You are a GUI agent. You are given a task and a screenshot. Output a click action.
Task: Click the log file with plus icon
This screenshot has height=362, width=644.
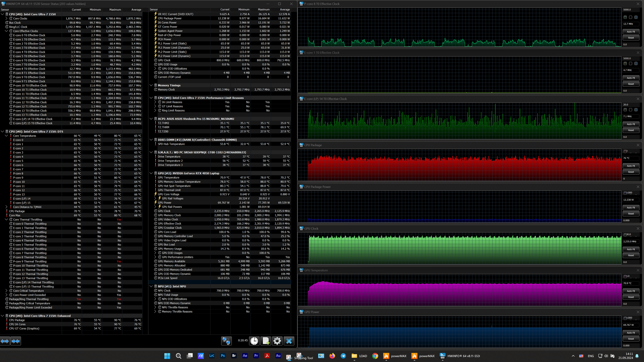pyautogui.click(x=266, y=341)
